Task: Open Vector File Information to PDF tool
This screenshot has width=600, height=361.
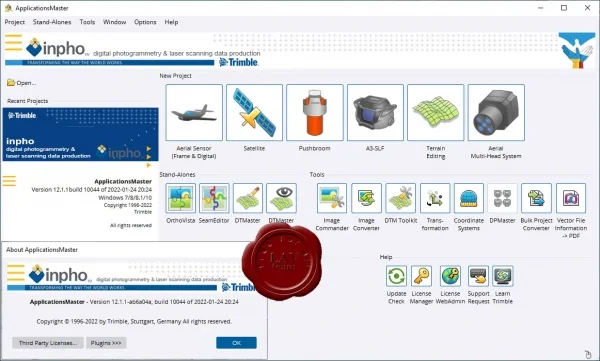Action: coord(571,198)
